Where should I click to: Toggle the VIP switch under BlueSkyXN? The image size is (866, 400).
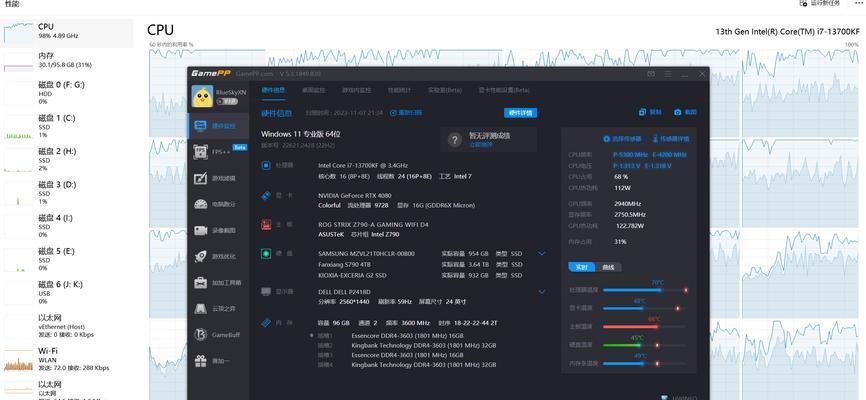(227, 102)
